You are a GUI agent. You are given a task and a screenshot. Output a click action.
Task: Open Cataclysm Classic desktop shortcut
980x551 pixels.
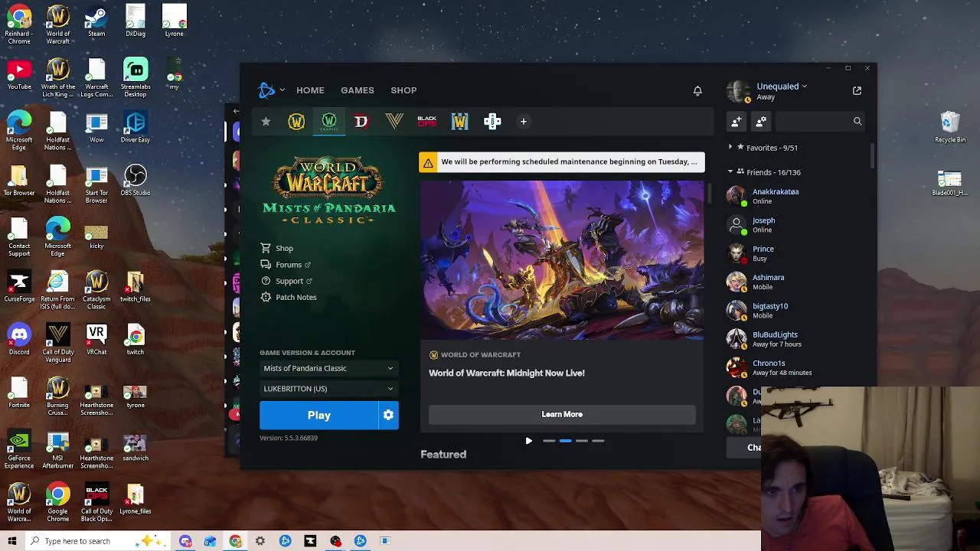click(x=96, y=291)
